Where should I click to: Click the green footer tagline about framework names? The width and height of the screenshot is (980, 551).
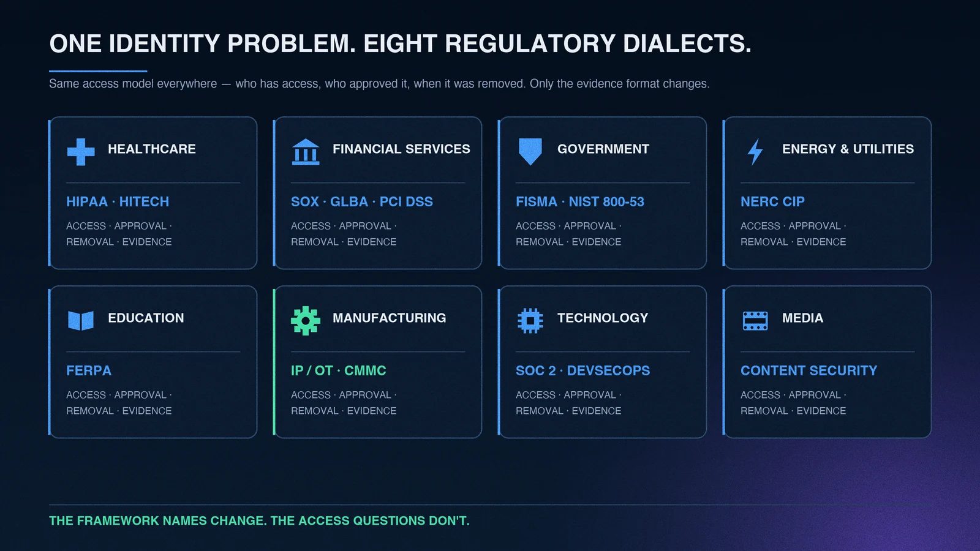click(259, 520)
